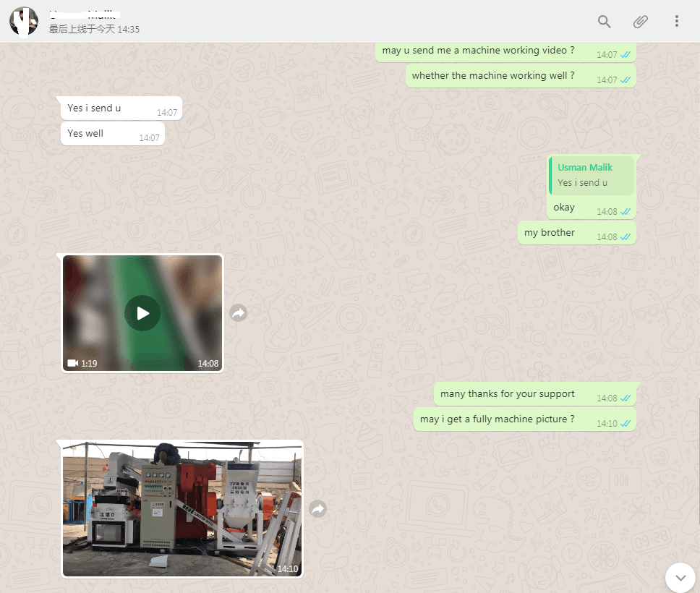Select message 'many thanks for your support'

point(535,394)
